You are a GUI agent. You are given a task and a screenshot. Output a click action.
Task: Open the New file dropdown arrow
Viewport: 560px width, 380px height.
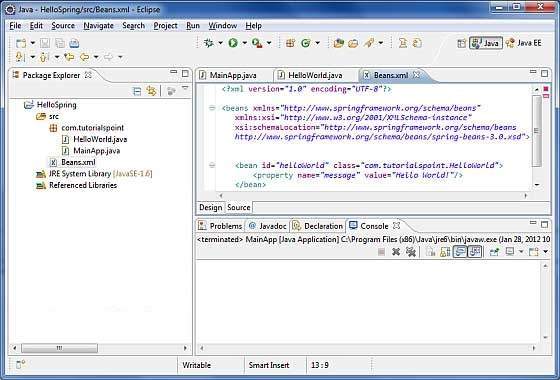[x=32, y=43]
